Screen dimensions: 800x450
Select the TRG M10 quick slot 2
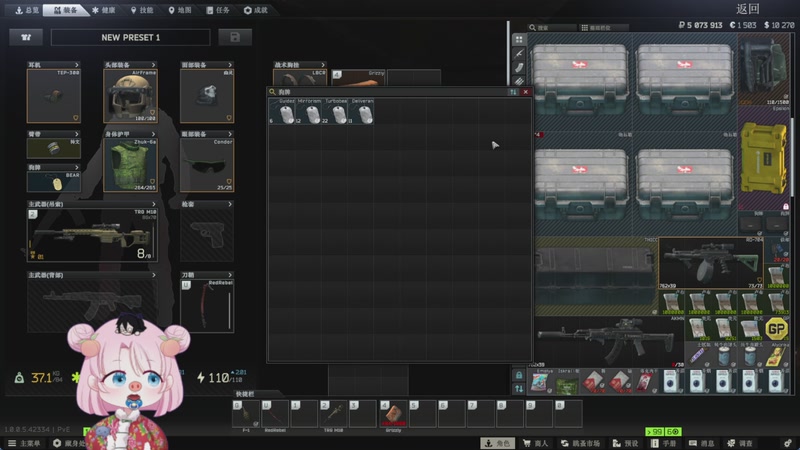[334, 413]
